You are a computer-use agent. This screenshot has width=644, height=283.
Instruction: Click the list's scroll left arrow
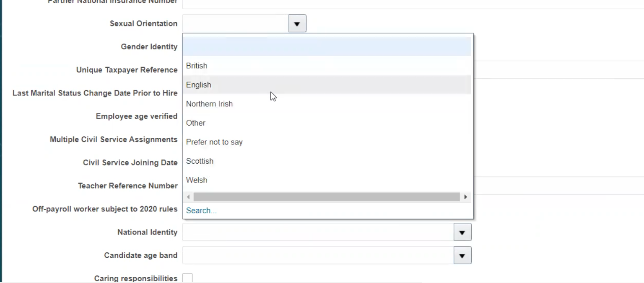tap(188, 197)
